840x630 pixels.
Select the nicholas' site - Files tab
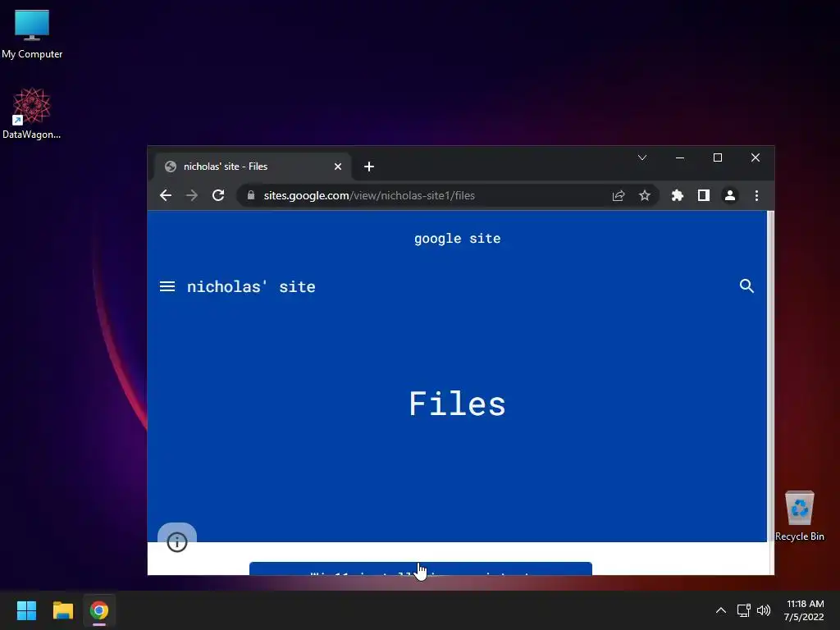point(253,167)
